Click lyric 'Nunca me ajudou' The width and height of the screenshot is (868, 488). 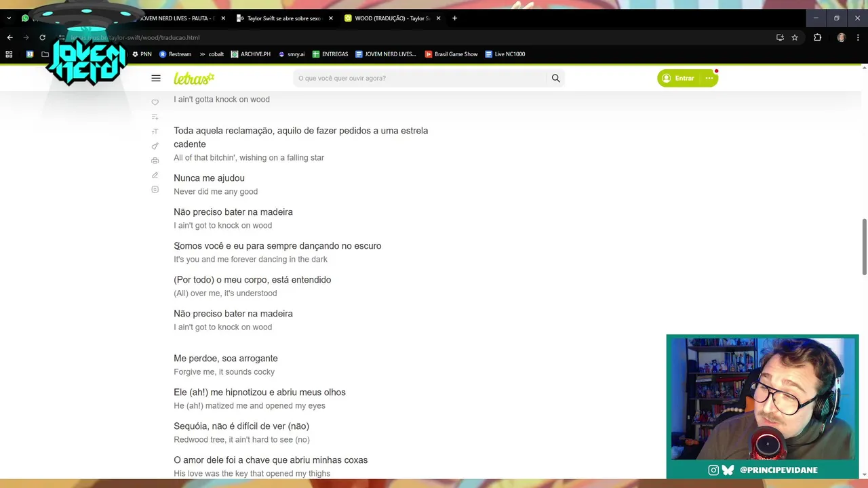click(x=209, y=178)
